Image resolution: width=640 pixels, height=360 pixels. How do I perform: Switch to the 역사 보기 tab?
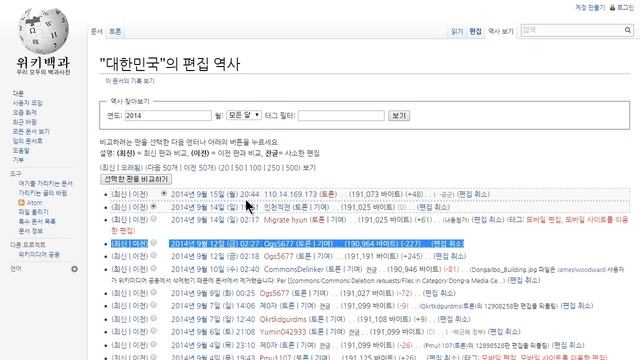click(501, 31)
